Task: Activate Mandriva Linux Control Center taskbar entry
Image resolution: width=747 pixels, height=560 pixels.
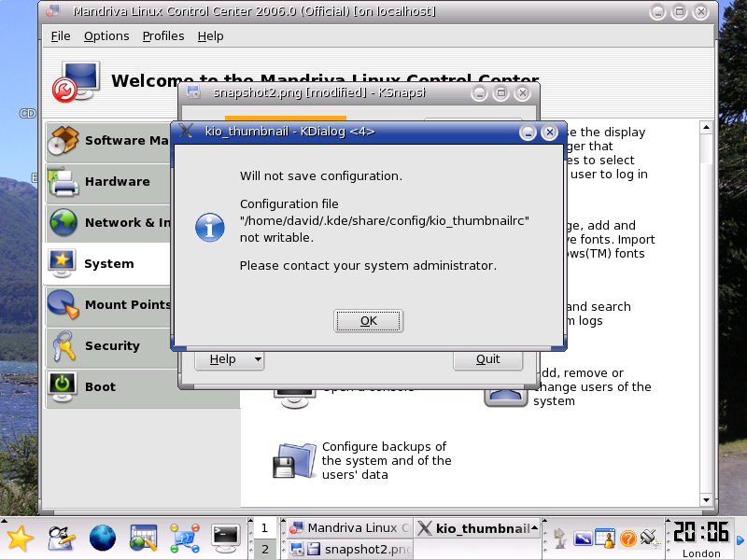Action: [350, 528]
